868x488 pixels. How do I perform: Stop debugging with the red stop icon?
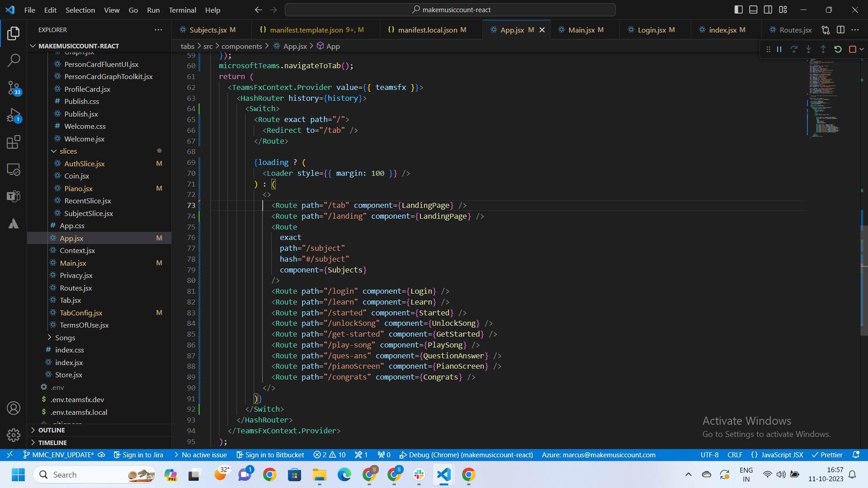[854, 49]
